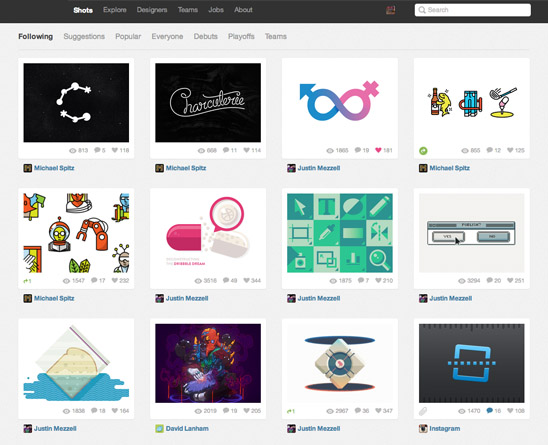Like the constellation C shot with heart

coord(115,150)
